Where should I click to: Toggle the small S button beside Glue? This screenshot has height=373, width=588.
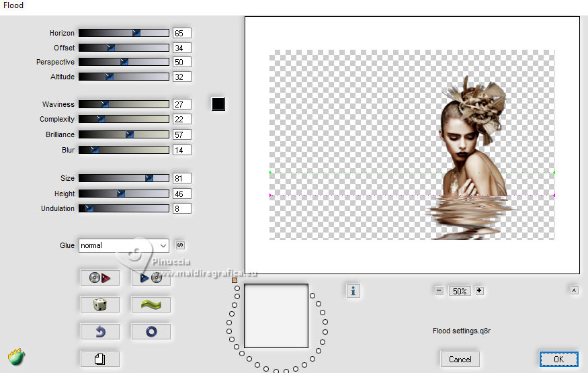point(179,245)
